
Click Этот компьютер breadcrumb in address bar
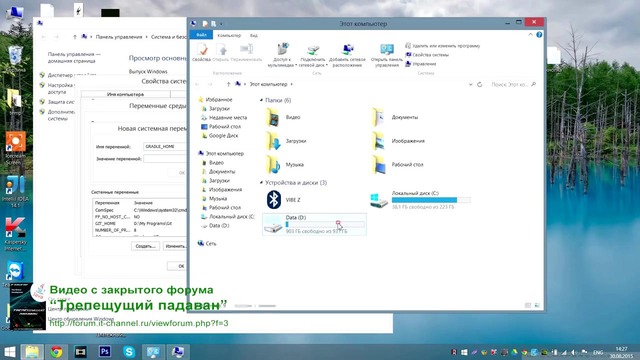coord(268,84)
